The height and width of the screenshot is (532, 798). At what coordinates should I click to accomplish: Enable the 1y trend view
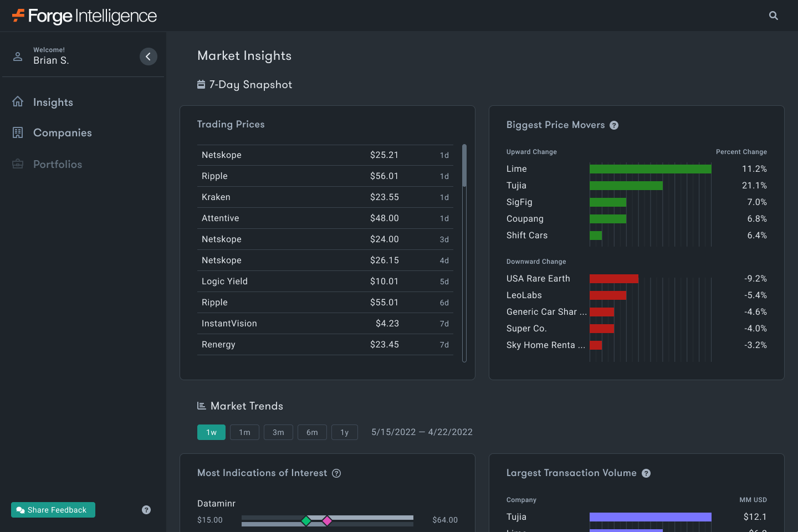(x=344, y=432)
